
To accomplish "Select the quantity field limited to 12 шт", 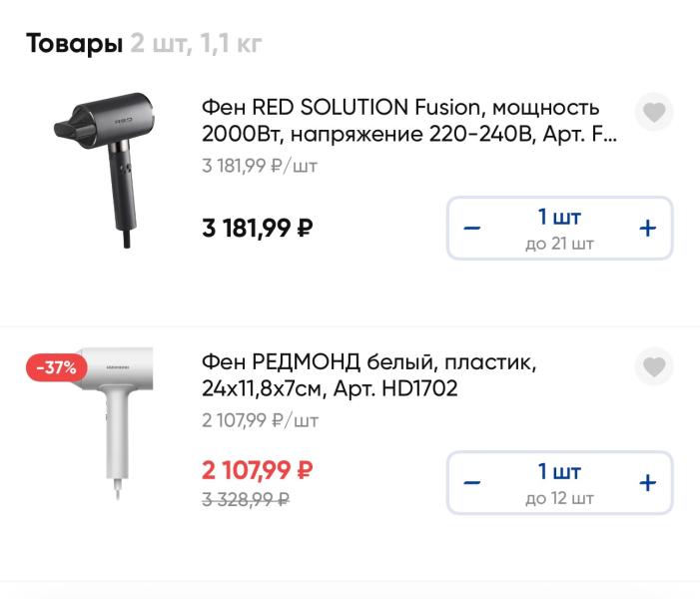I will pyautogui.click(x=559, y=483).
